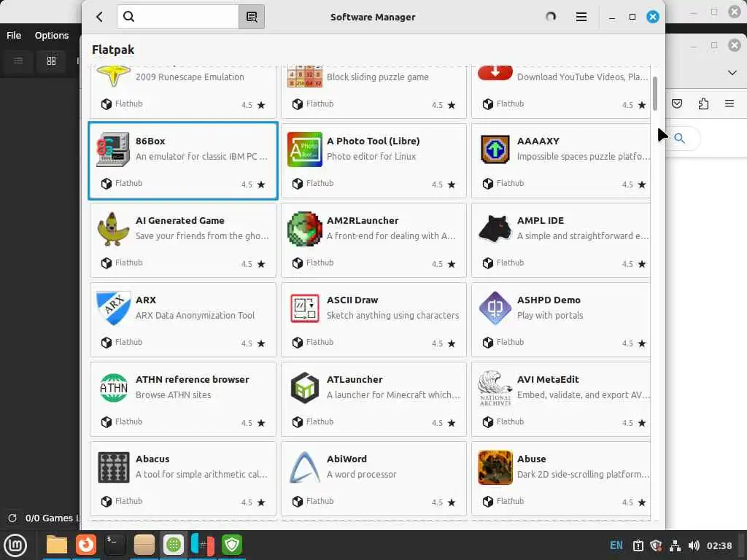Open the ASHPD Demo icon

coord(495,308)
